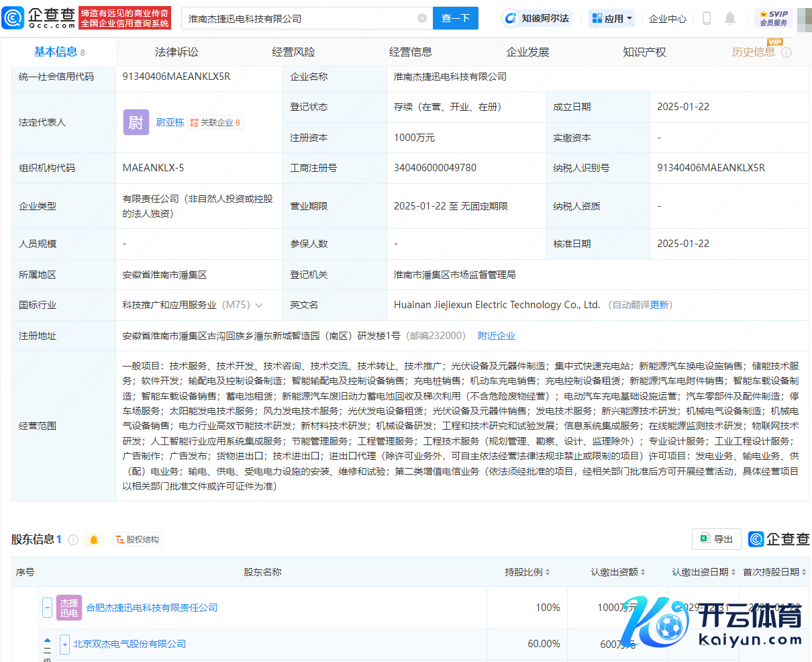The width and height of the screenshot is (812, 662).
Task: Click the Qcc.com logo icon
Action: (x=13, y=18)
